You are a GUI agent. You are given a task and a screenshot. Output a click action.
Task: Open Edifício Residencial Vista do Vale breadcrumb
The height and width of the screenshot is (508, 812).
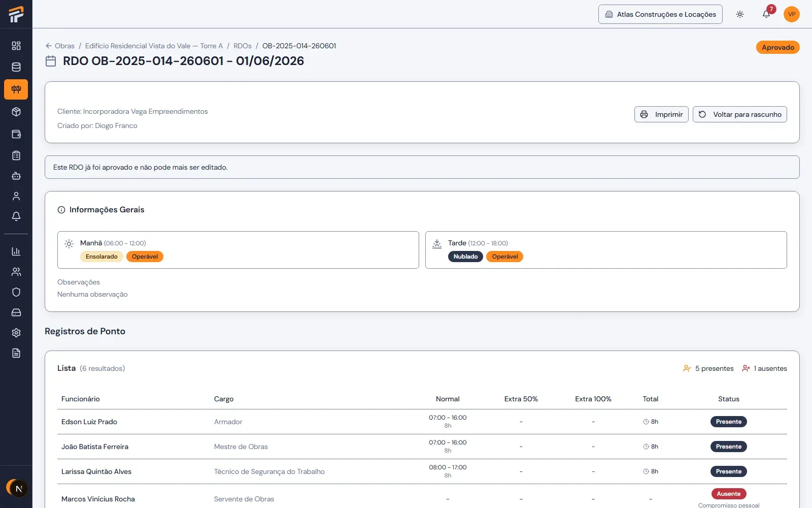click(154, 46)
